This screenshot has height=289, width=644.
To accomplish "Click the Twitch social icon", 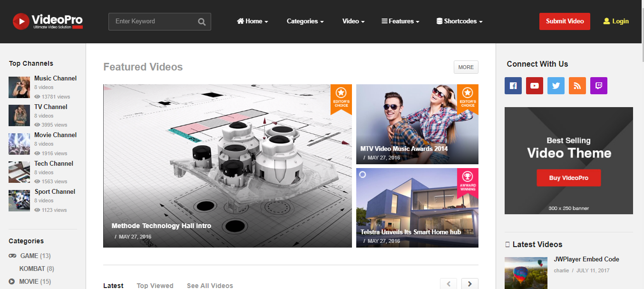I will click(599, 86).
